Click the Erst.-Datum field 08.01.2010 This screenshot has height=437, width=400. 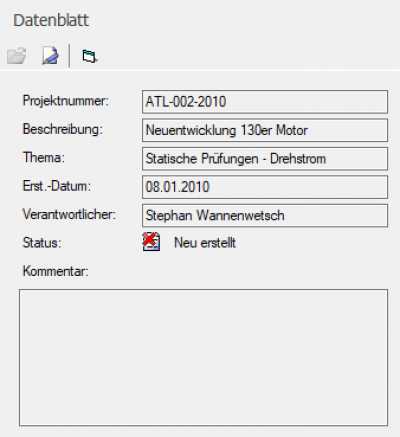point(265,187)
